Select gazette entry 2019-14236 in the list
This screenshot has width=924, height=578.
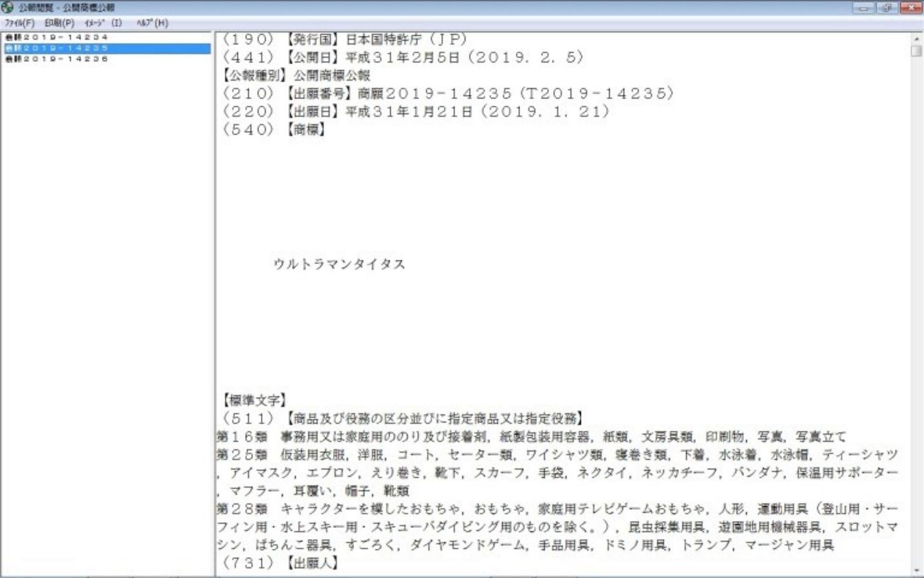click(x=57, y=59)
